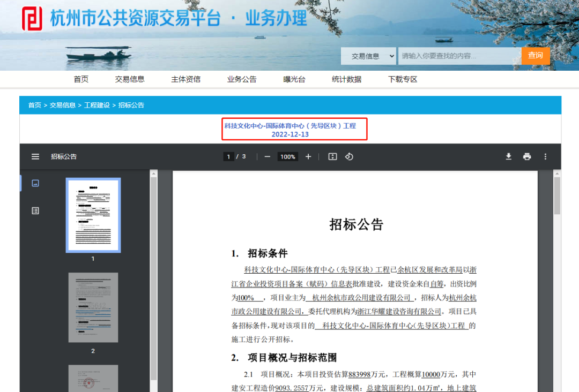The width and height of the screenshot is (579, 392).
Task: Select page 2 thumbnail
Action: pyautogui.click(x=93, y=307)
